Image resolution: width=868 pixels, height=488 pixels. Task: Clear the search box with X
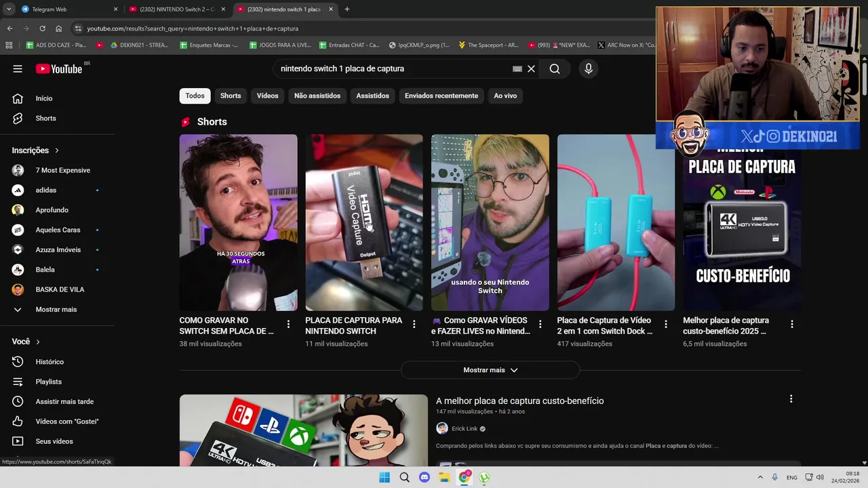[x=532, y=68]
